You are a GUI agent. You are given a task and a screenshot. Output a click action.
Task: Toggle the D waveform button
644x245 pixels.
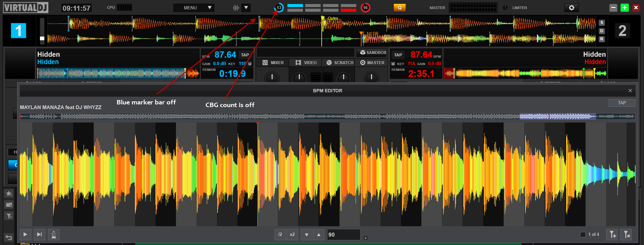tap(602, 31)
